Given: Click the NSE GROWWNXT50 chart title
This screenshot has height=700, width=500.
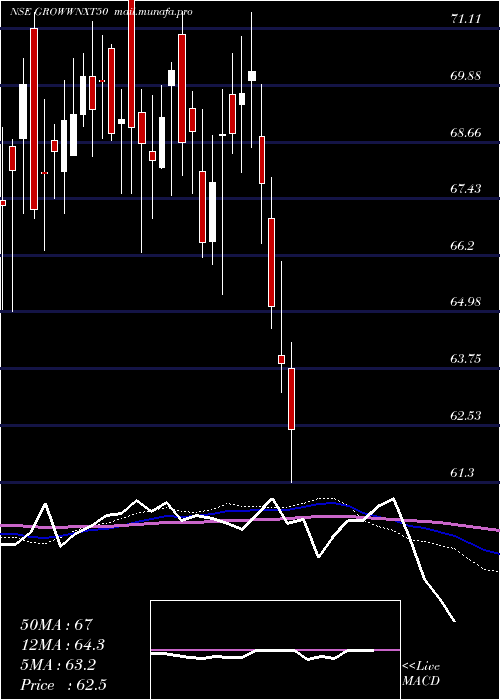Looking at the screenshot, I should point(58,12).
